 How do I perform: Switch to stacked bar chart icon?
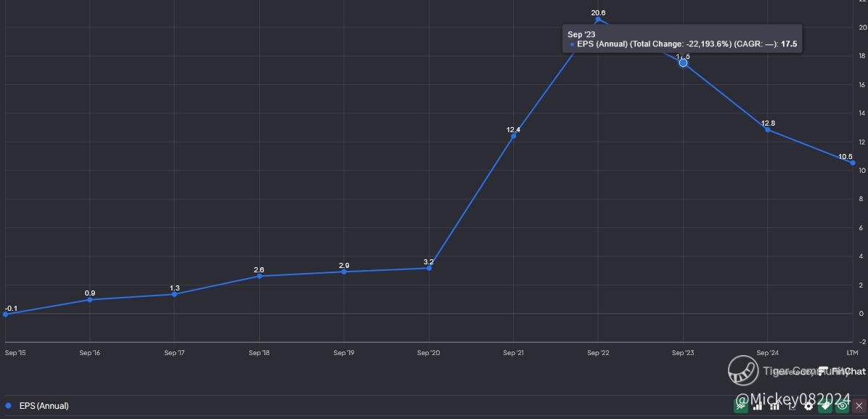click(775, 406)
